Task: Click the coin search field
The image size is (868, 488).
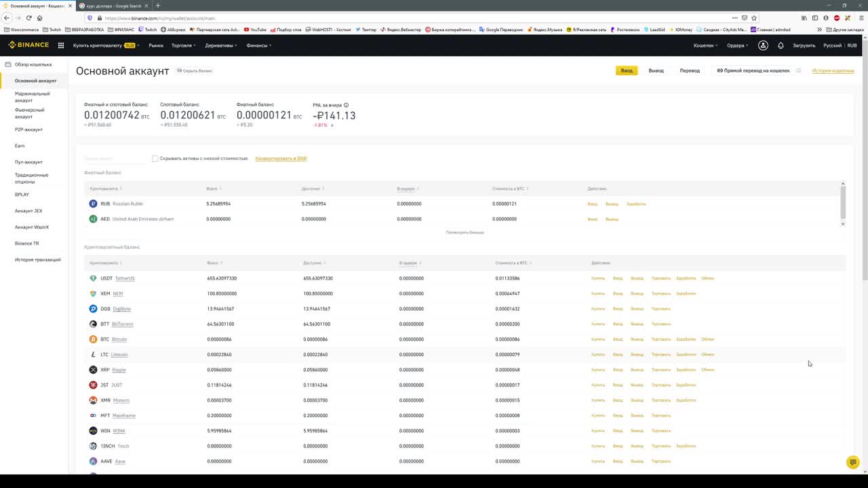Action: pos(114,159)
